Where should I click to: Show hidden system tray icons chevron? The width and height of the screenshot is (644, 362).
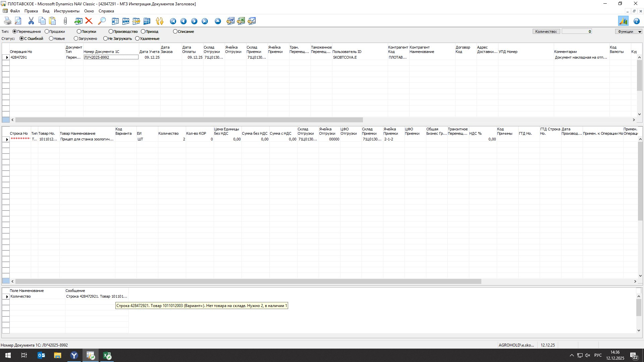(572, 355)
